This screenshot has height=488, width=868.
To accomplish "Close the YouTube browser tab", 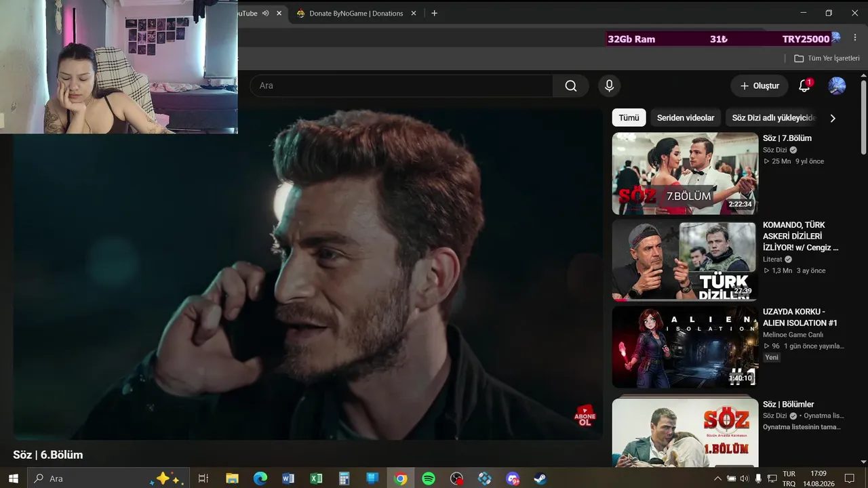I will click(x=279, y=13).
